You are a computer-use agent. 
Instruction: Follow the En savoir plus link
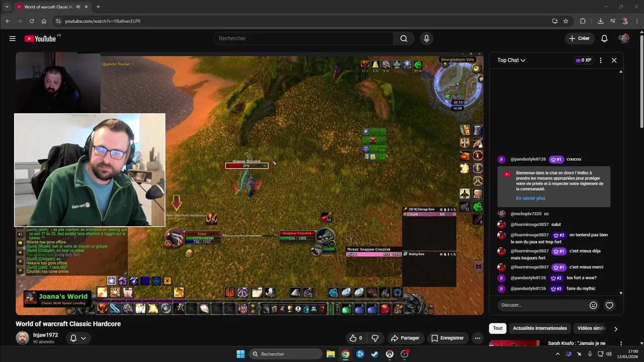point(531,198)
